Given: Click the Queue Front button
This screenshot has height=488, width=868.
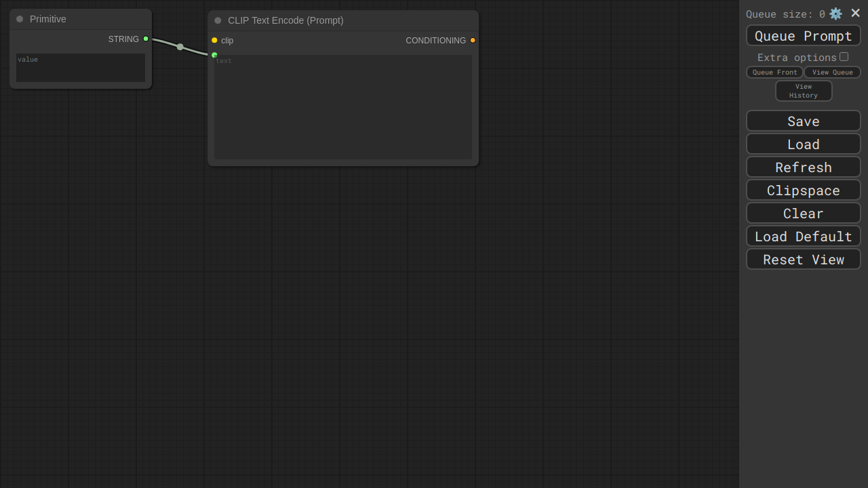Looking at the screenshot, I should point(774,73).
